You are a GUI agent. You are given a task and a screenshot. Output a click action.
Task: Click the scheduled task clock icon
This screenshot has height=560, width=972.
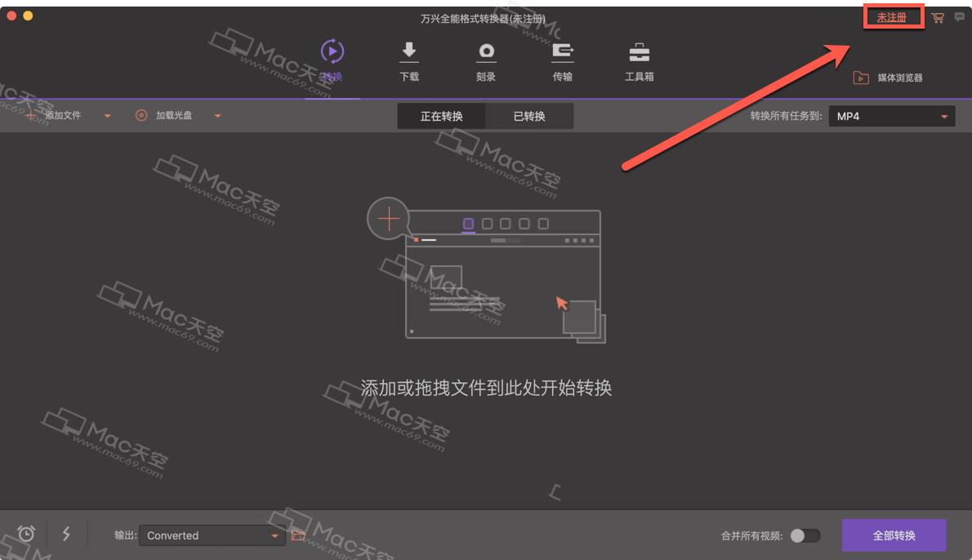(25, 535)
